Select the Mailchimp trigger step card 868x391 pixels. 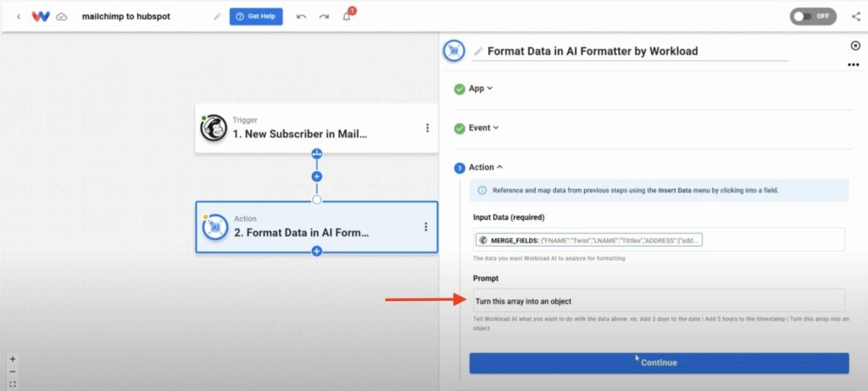coord(317,128)
